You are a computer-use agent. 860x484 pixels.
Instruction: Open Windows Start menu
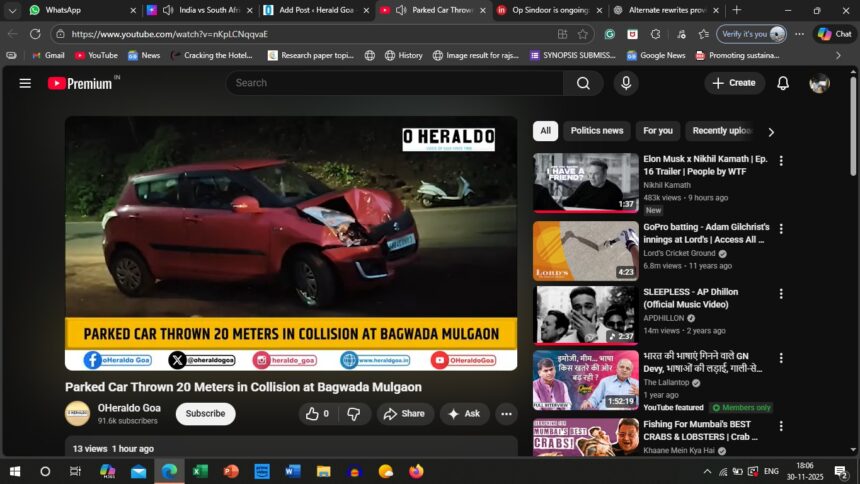tap(15, 471)
